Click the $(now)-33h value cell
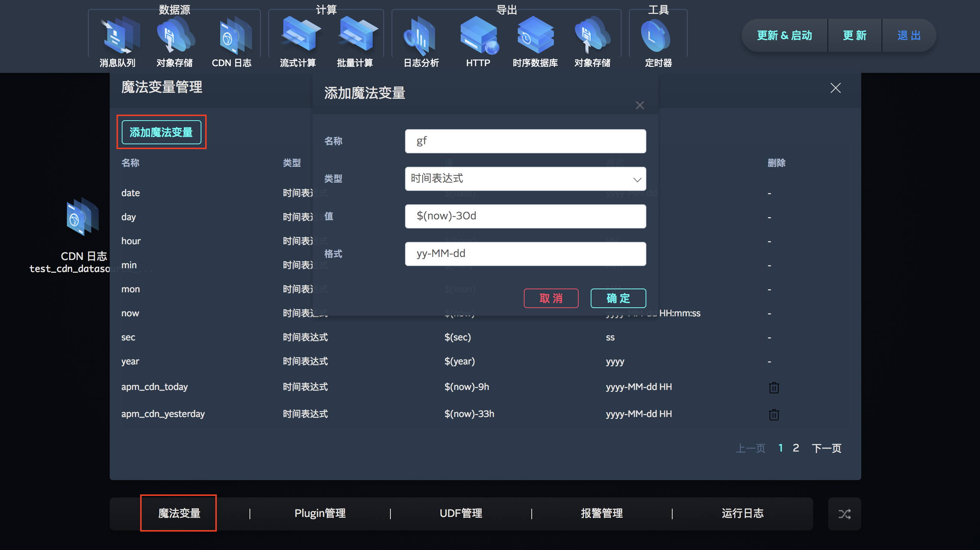The height and width of the screenshot is (550, 980). (x=469, y=414)
